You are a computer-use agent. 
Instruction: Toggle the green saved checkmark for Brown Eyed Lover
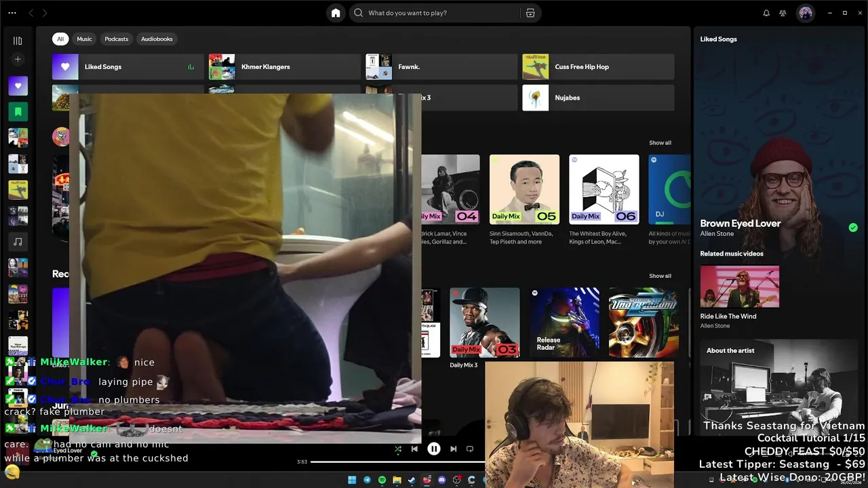click(853, 228)
